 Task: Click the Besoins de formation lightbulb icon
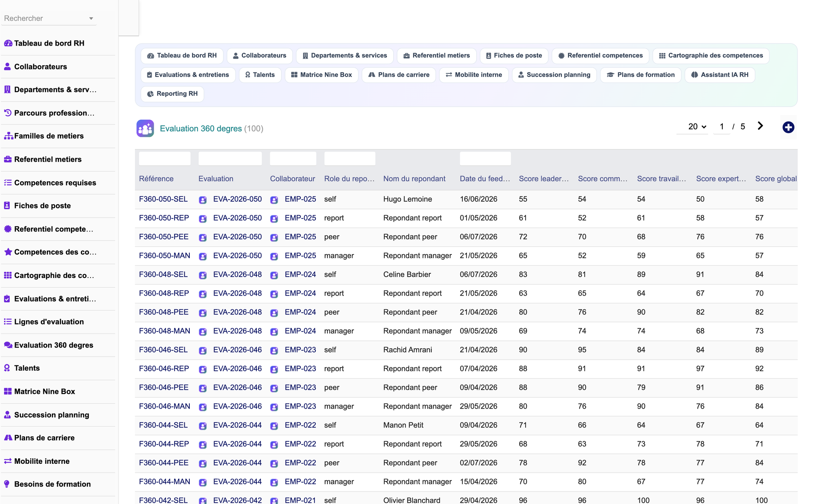(7, 484)
